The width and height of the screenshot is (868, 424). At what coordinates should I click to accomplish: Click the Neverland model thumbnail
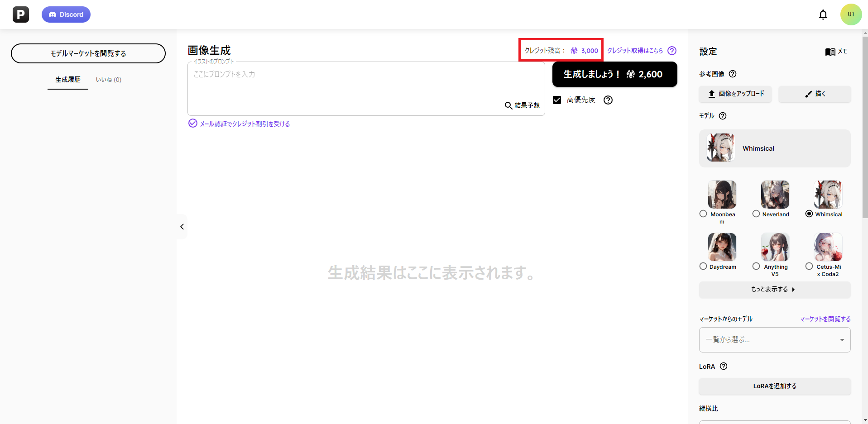tap(775, 195)
